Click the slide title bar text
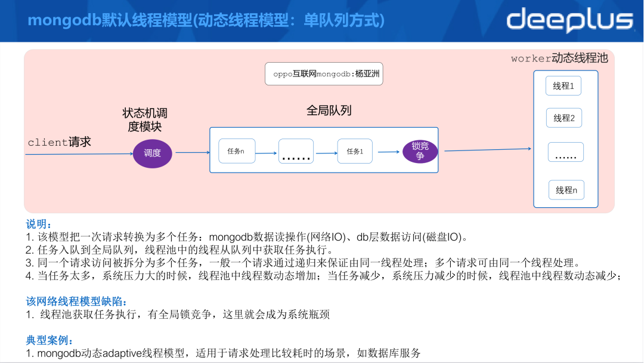Viewport: 644px width, 363px height. point(206,20)
